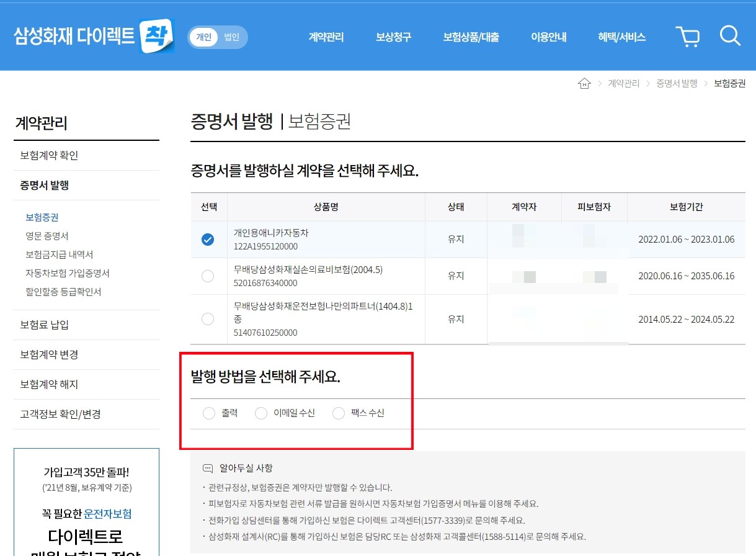Open the 혜택/서비스 top menu
Viewport: 756px width, 556px height.
coord(622,37)
